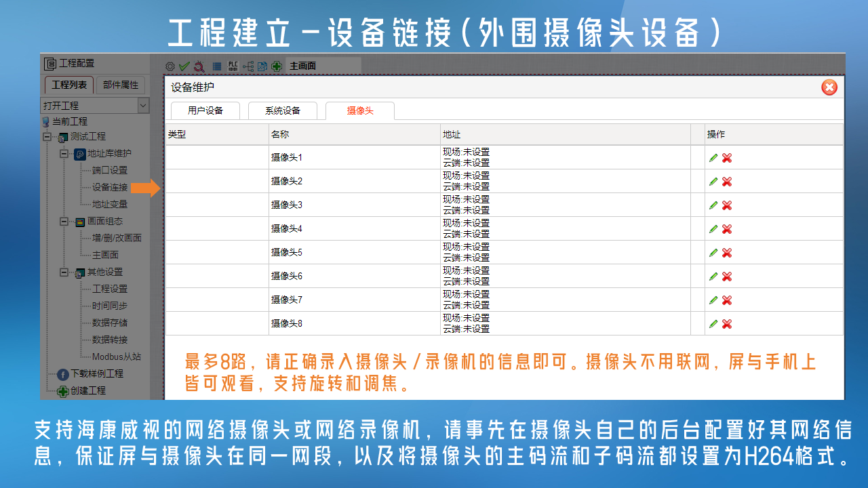
Task: Click the green checkmark toolbar icon
Action: click(x=183, y=66)
